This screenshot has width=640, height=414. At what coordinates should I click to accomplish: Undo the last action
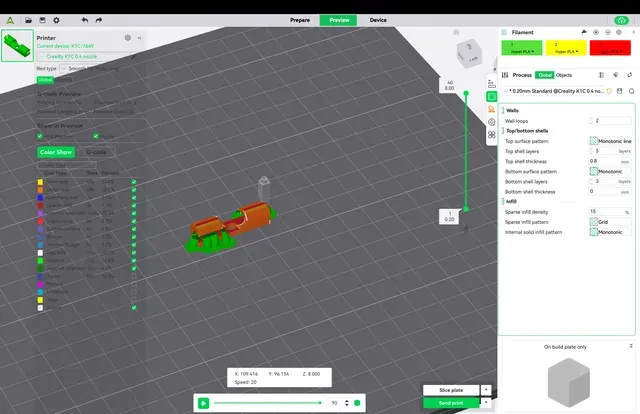point(85,20)
